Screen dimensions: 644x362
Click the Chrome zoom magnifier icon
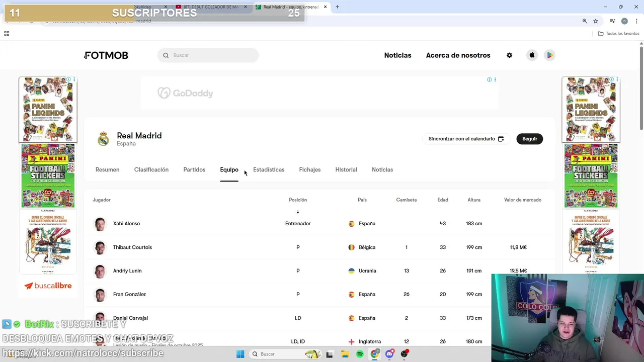click(x=585, y=21)
